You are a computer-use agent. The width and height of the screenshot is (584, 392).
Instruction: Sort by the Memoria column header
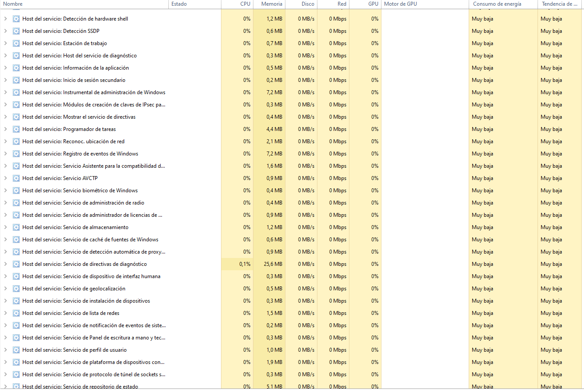point(269,4)
